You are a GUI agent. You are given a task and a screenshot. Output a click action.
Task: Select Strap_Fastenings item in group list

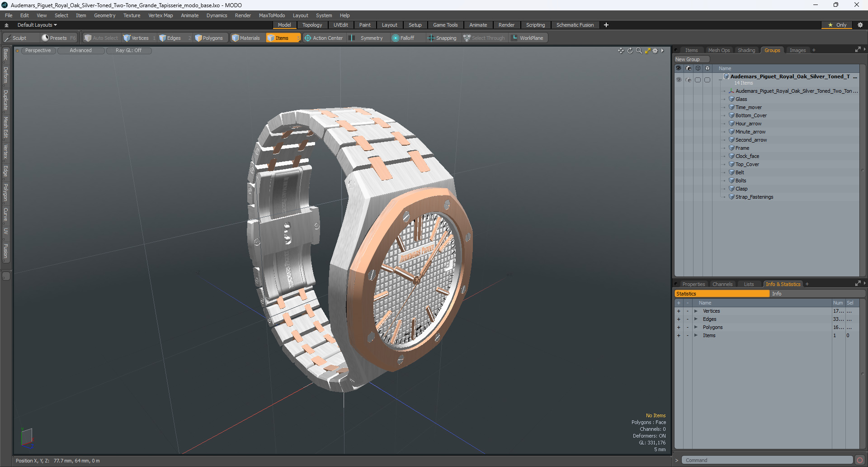coord(754,197)
